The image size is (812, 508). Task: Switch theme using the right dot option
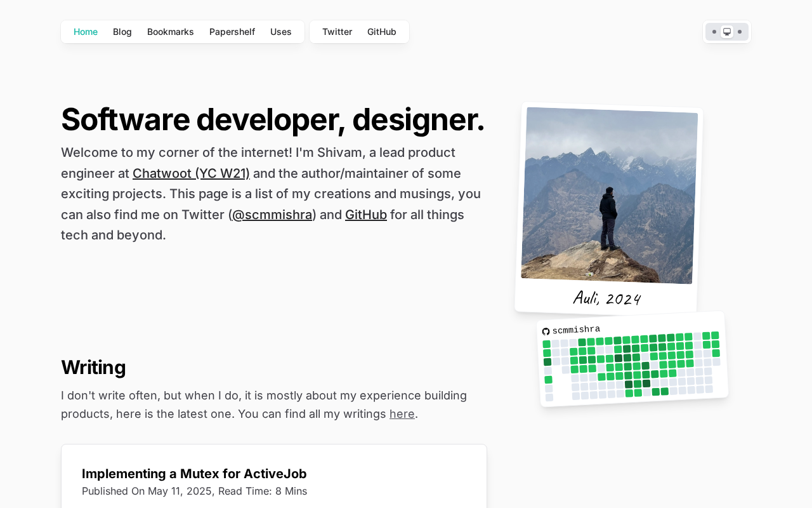tap(740, 32)
